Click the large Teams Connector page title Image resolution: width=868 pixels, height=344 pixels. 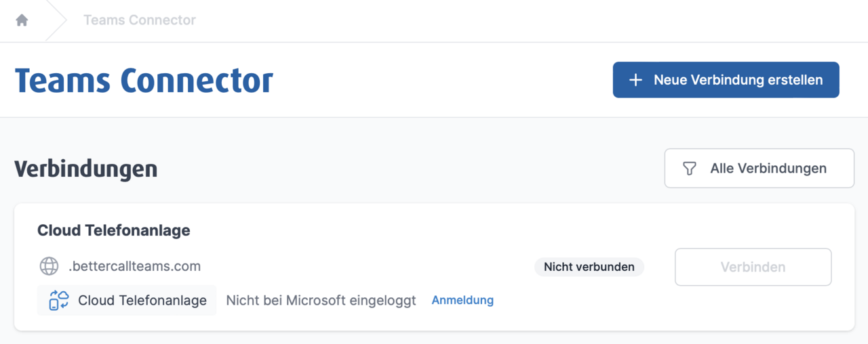tap(144, 81)
